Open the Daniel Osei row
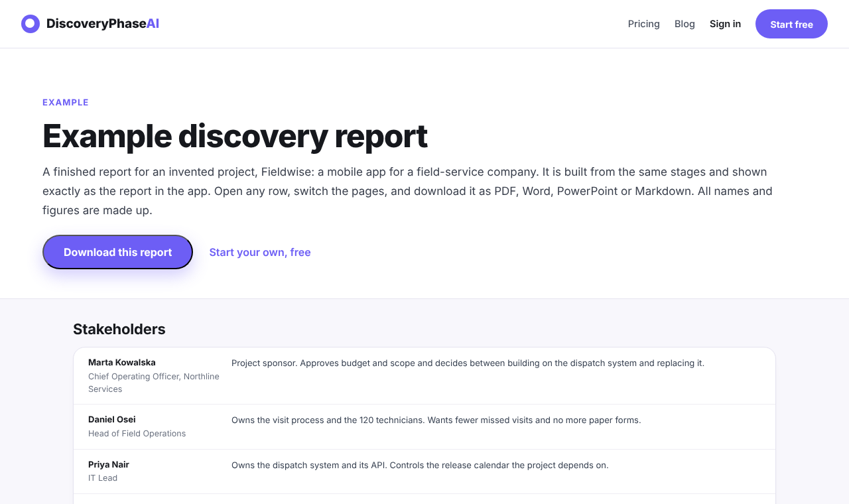Screen dimensions: 849x504 coord(424,427)
